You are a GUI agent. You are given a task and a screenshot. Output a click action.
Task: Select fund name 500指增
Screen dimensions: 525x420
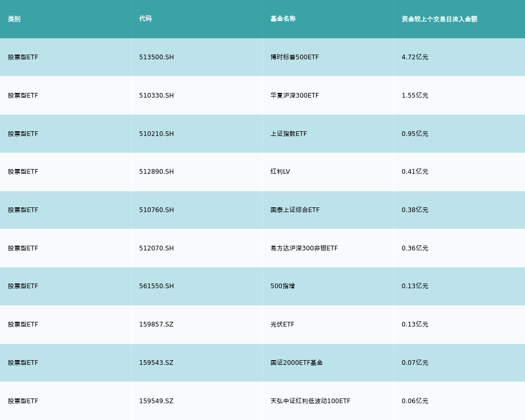pos(282,286)
